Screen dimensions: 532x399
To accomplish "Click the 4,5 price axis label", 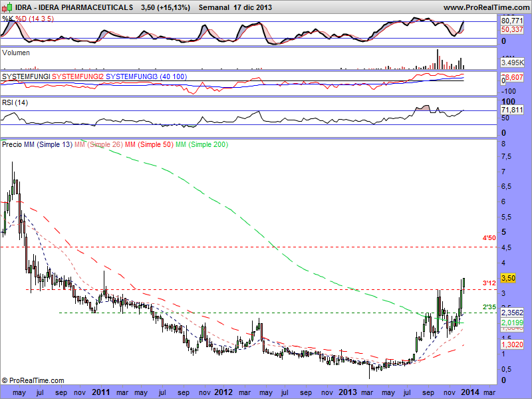I will [x=507, y=248].
